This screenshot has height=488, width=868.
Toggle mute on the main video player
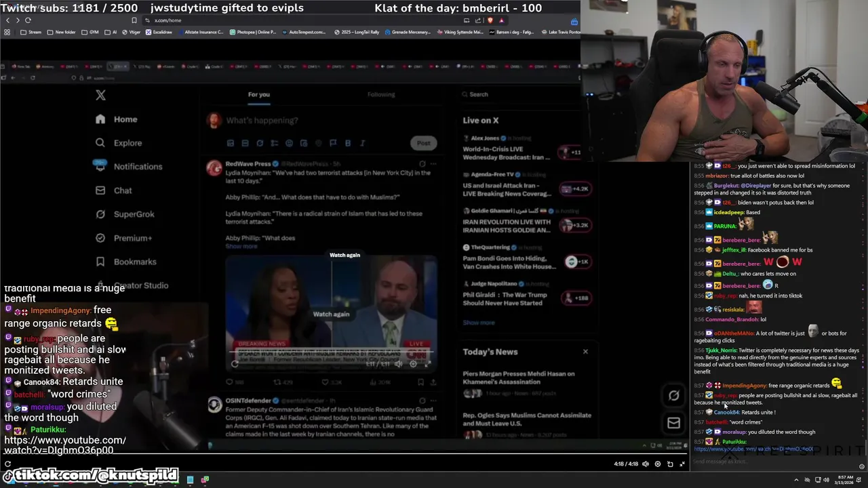tap(645, 464)
